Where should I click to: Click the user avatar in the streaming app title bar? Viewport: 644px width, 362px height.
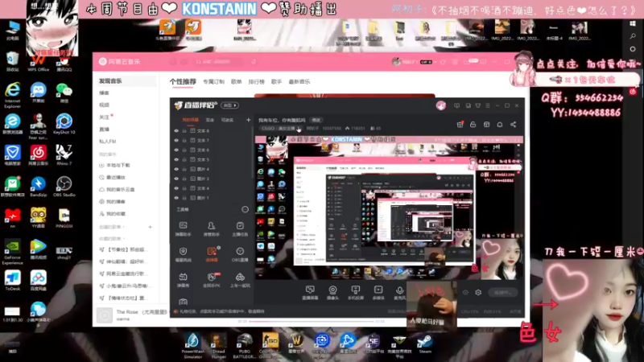pyautogui.click(x=441, y=105)
